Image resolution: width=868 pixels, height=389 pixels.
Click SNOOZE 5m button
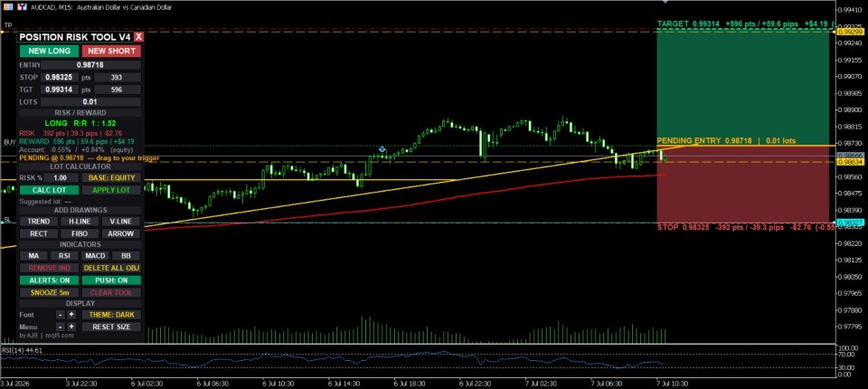click(49, 292)
